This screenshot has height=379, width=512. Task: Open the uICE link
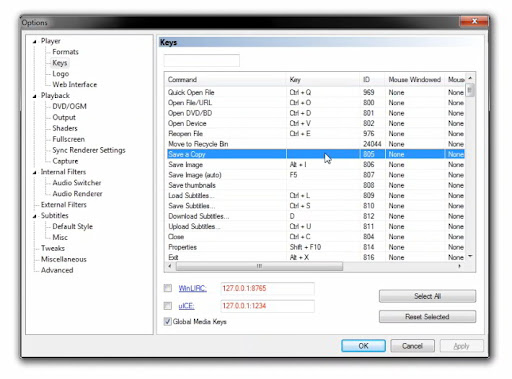(x=186, y=306)
